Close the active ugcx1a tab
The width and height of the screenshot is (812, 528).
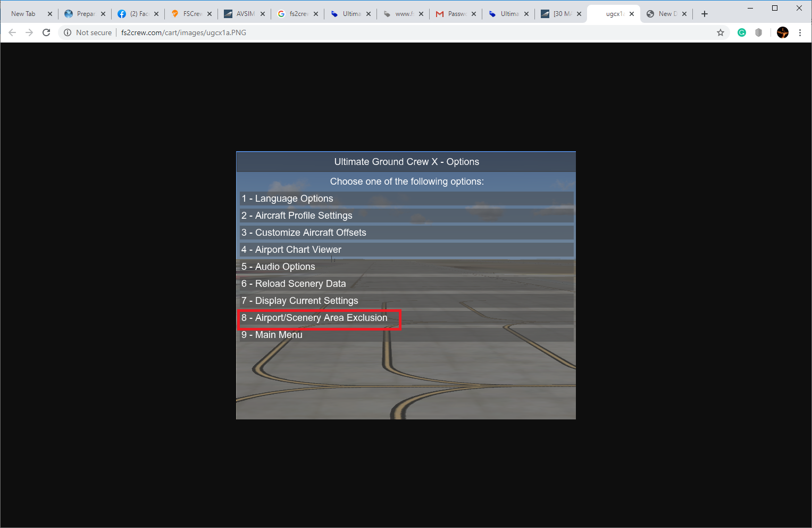[632, 14]
